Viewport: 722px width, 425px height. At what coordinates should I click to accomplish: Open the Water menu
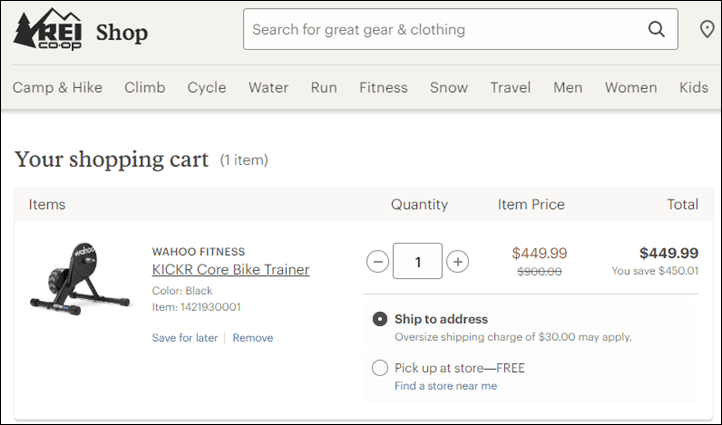[268, 87]
